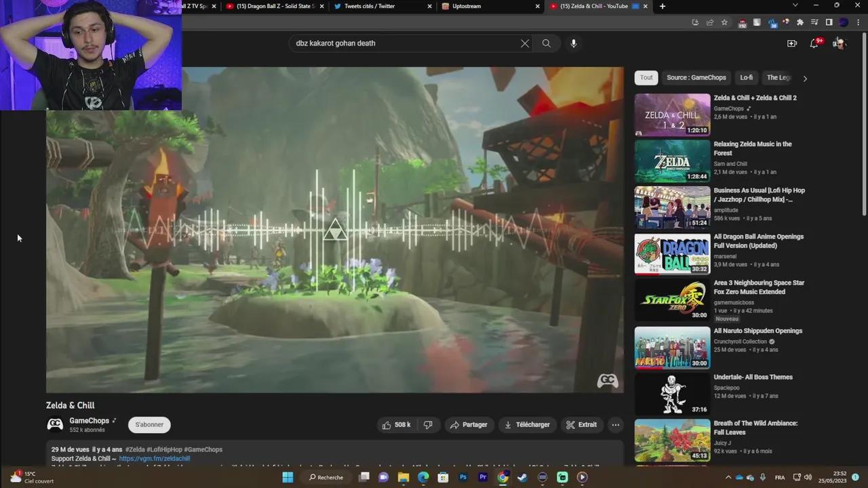
Task: Click the install app icon in address bar
Action: pos(695,22)
